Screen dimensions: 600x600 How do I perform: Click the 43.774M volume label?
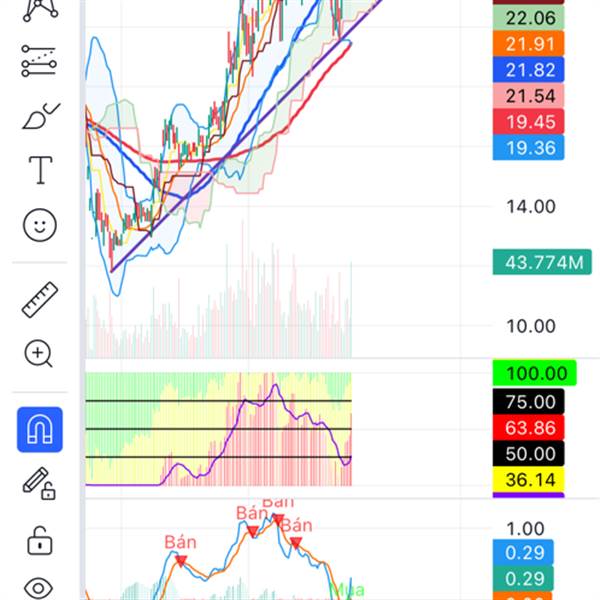[x=542, y=262]
